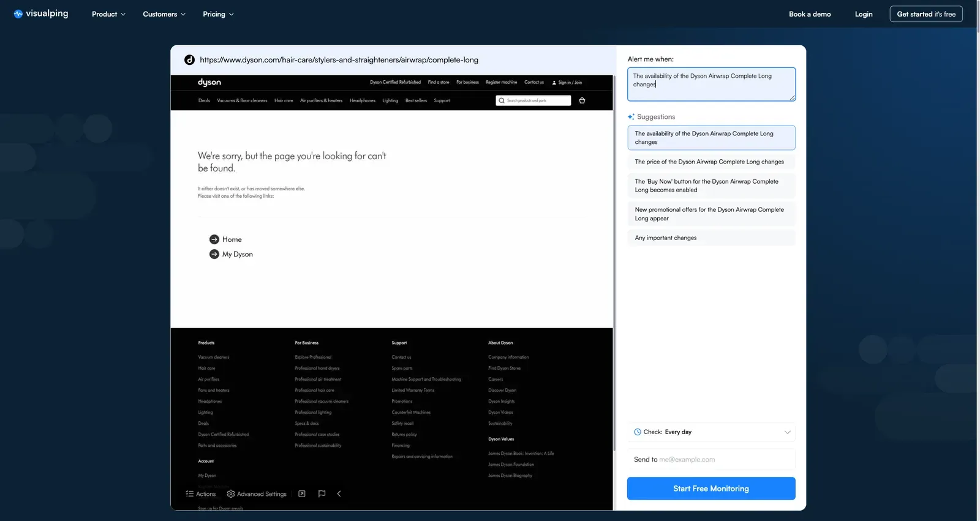Click Support in Dyson navigation
Image resolution: width=980 pixels, height=521 pixels.
[x=442, y=100]
